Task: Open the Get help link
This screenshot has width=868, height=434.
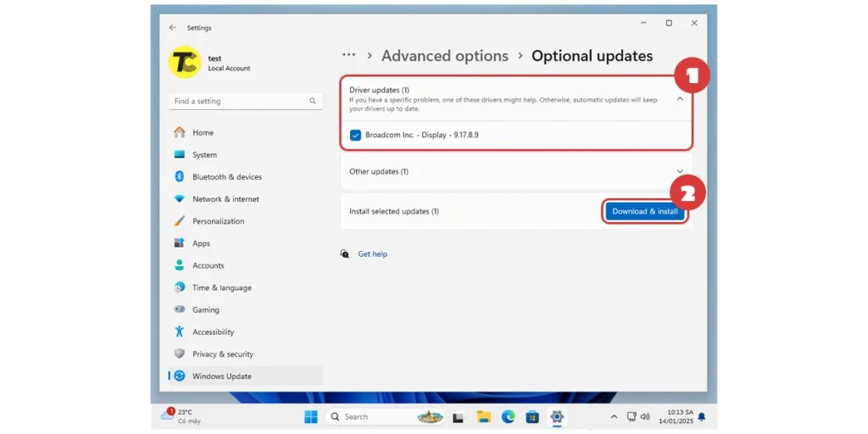Action: [x=372, y=254]
